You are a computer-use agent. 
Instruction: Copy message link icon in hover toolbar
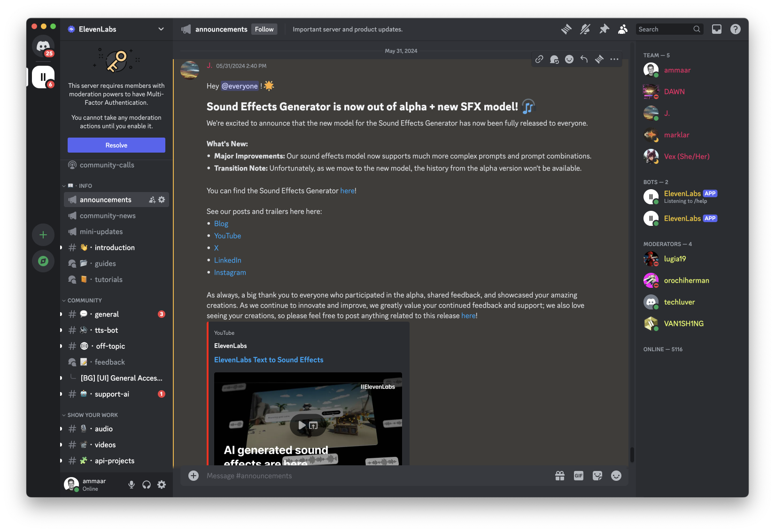(539, 59)
